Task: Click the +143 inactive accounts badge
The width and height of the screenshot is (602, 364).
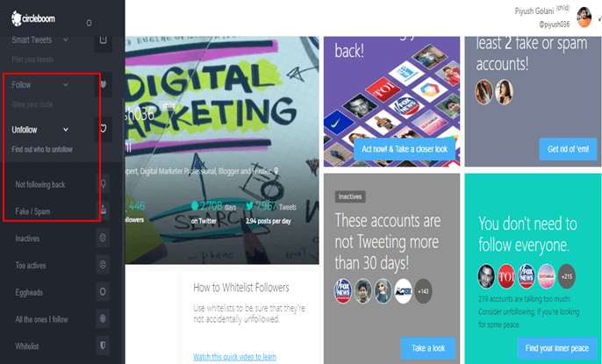Action: tap(423, 291)
